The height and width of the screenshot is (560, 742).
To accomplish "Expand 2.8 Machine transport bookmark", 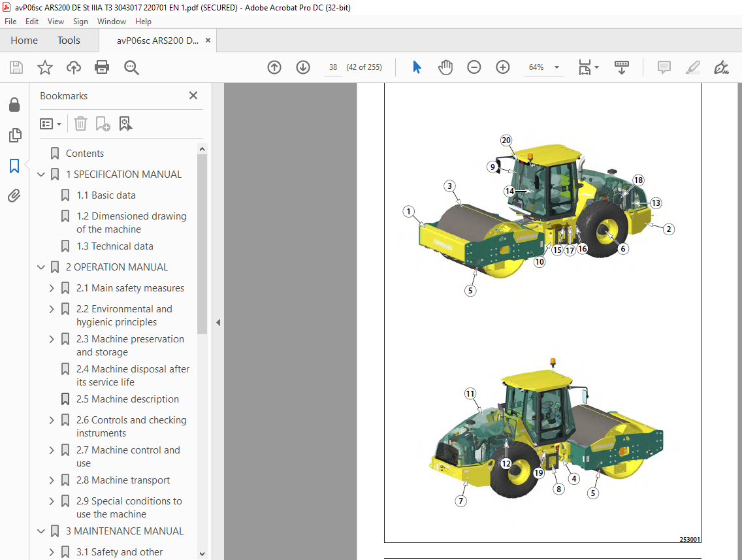I will point(52,480).
